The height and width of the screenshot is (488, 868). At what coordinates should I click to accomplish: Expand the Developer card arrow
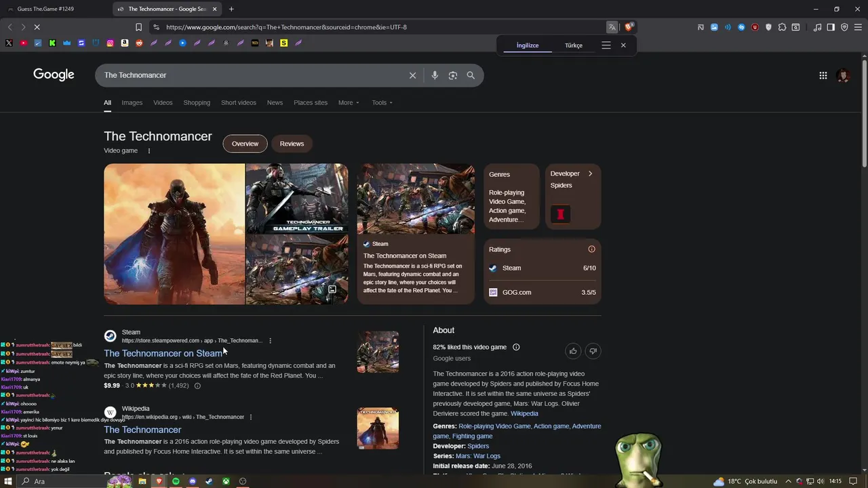[590, 174]
